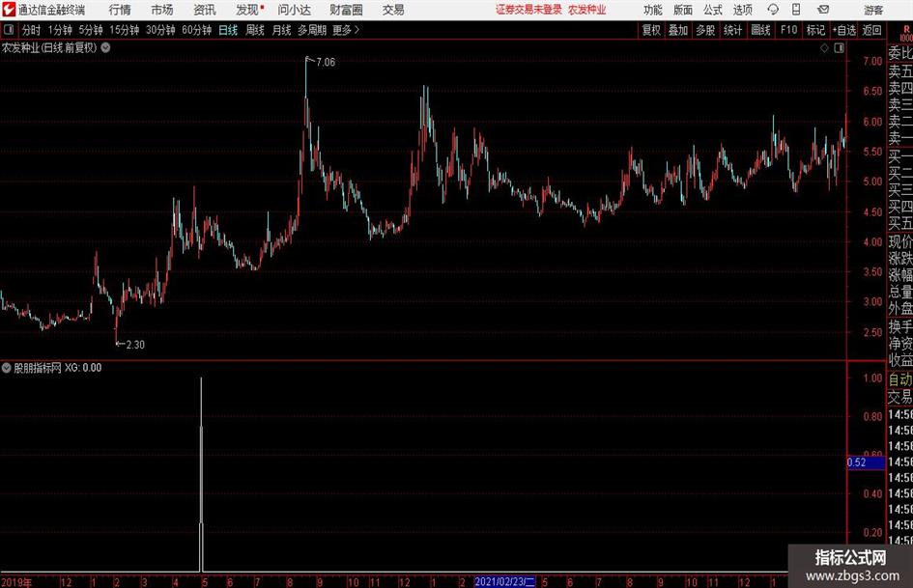Open the 行情 menu
The width and height of the screenshot is (913, 588).
[120, 10]
